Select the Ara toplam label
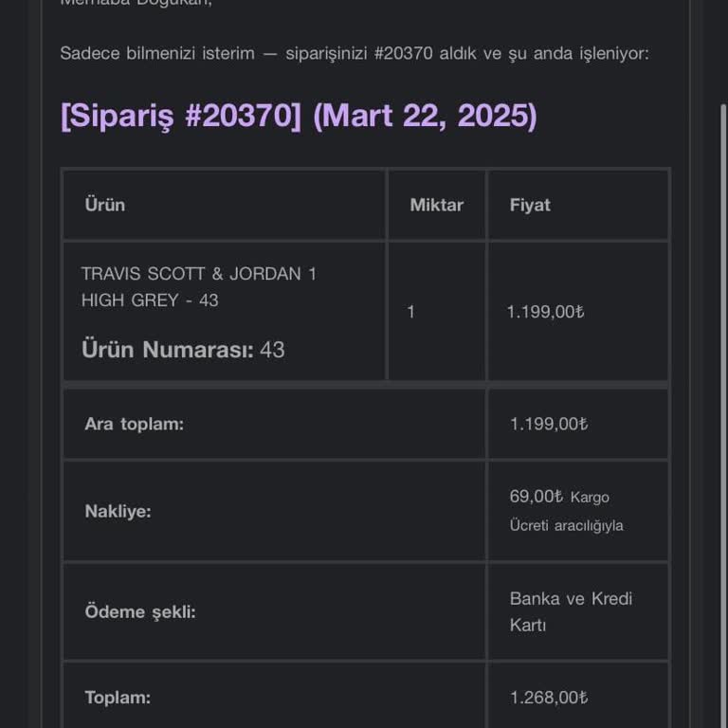 click(135, 424)
